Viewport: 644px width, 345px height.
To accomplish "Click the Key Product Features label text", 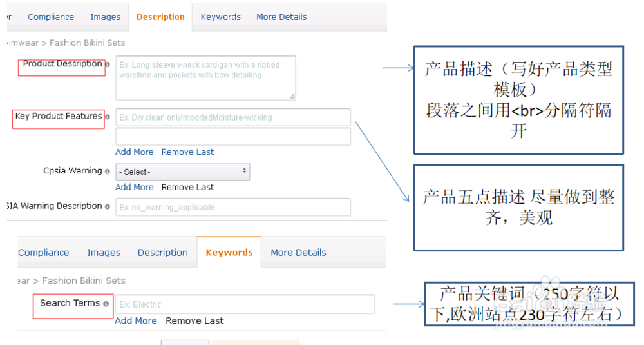I will click(x=59, y=116).
